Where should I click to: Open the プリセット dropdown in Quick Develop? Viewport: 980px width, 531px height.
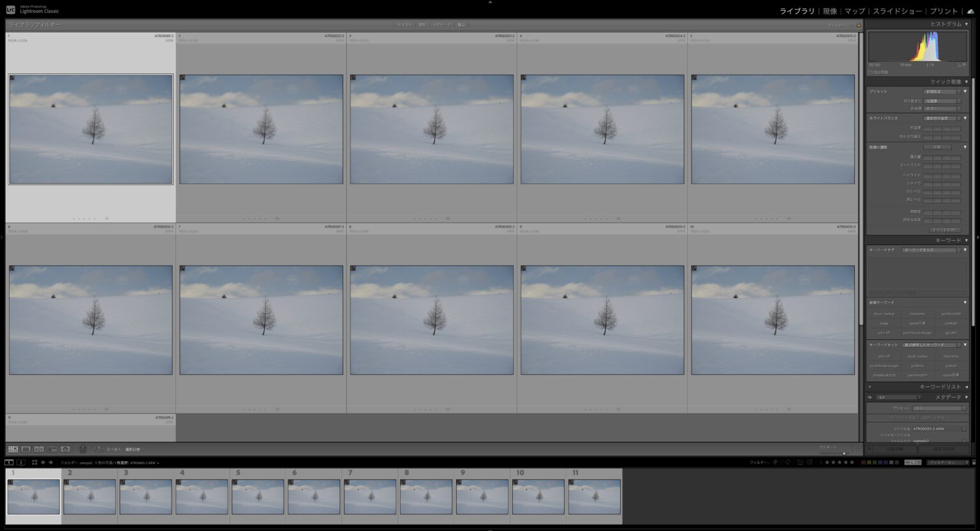[x=940, y=92]
